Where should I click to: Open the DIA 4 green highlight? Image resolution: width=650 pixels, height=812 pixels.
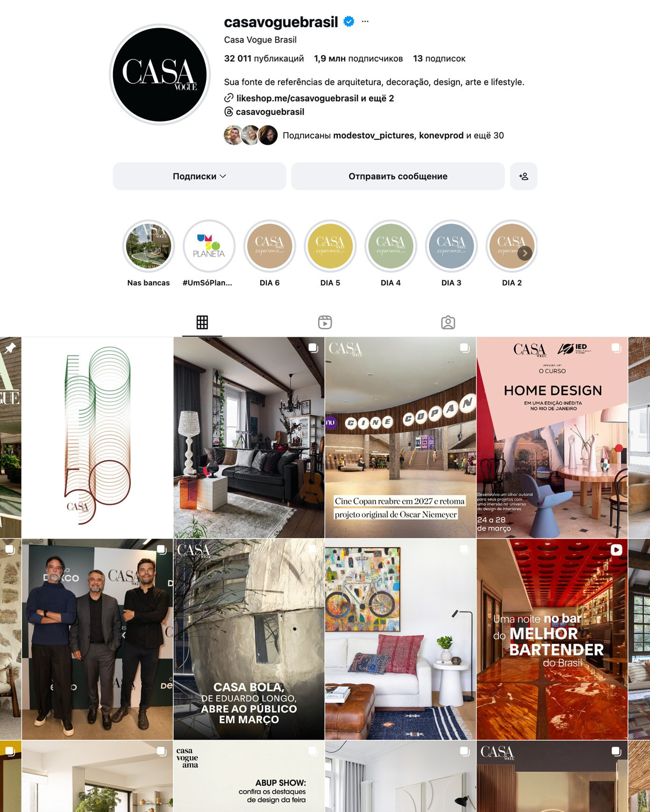click(x=391, y=246)
